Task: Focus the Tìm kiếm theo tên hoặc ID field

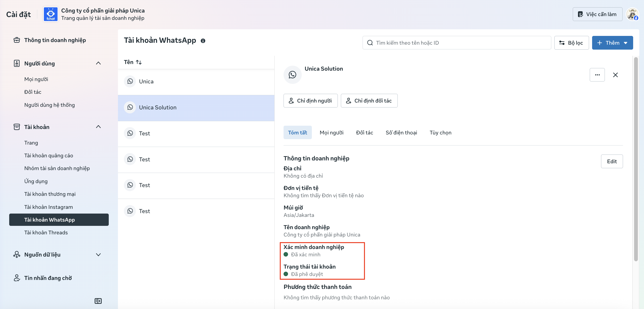Action: (x=456, y=43)
